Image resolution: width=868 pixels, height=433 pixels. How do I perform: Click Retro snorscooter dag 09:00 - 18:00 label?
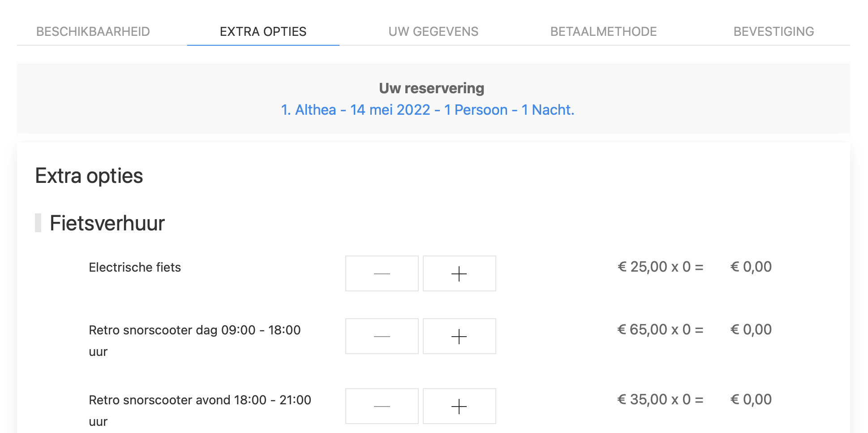pos(194,330)
